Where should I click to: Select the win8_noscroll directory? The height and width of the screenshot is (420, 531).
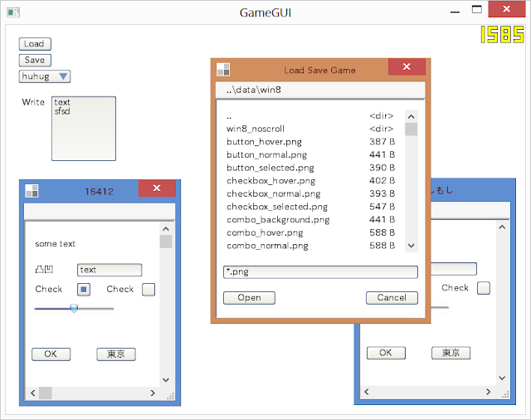[x=310, y=129]
